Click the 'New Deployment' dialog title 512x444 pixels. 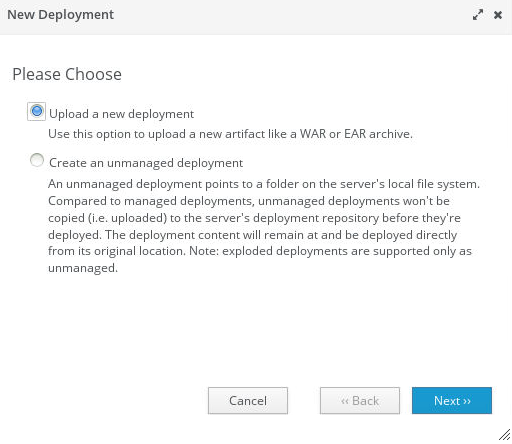pyautogui.click(x=60, y=15)
